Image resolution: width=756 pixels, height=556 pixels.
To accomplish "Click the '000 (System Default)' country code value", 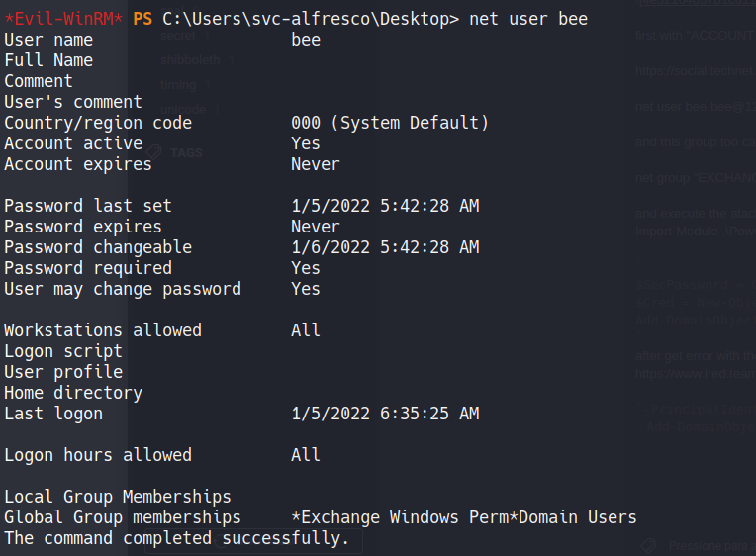I will click(x=390, y=123).
